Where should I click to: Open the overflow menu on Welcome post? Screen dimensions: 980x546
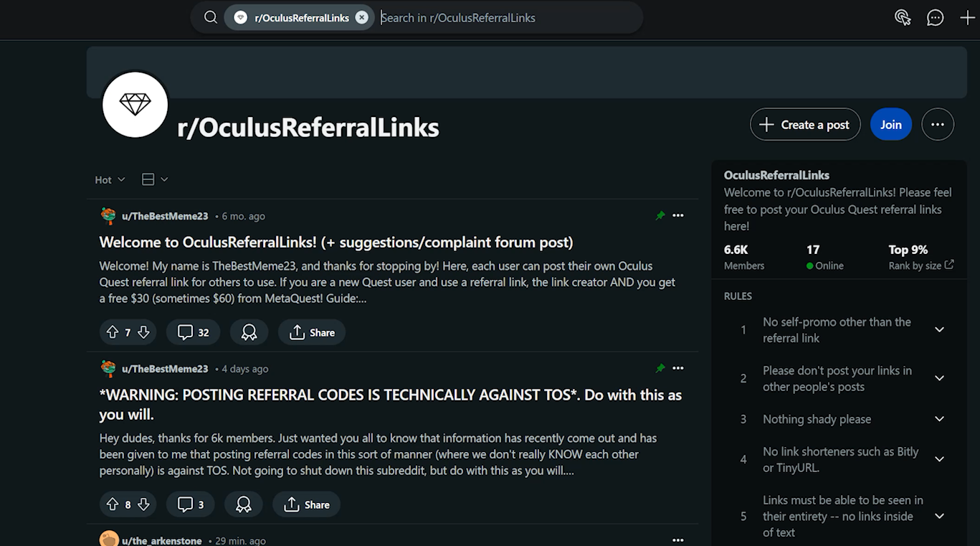click(678, 216)
